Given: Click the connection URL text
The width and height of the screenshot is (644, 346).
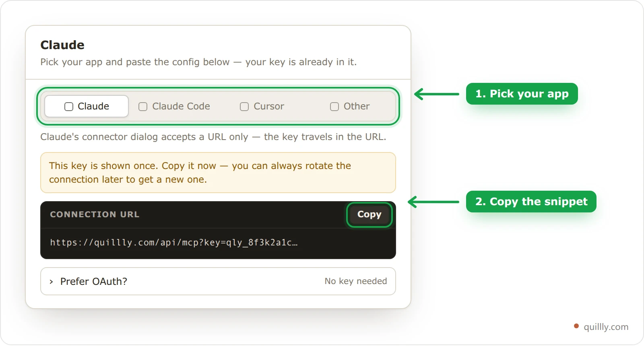Looking at the screenshot, I should [x=174, y=243].
